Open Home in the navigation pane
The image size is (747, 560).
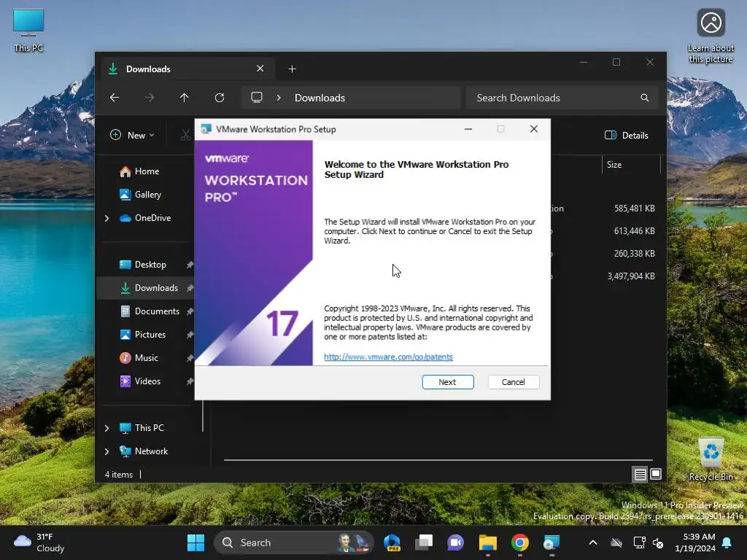pos(147,171)
